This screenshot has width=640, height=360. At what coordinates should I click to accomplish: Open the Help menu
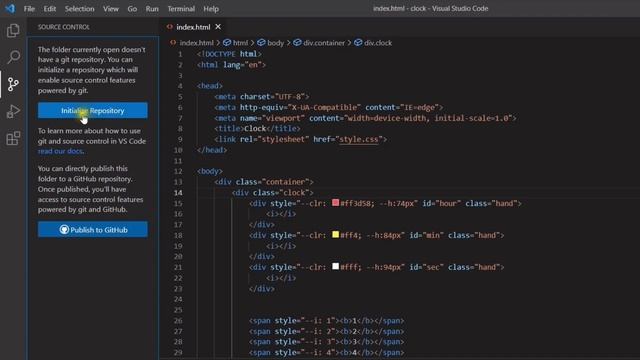click(x=211, y=9)
